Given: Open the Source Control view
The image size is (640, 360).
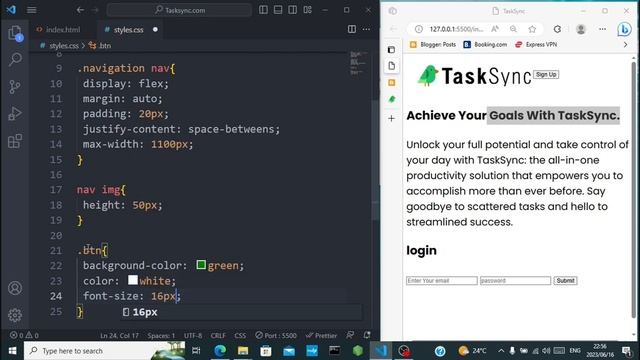Looking at the screenshot, I should pos(15,87).
